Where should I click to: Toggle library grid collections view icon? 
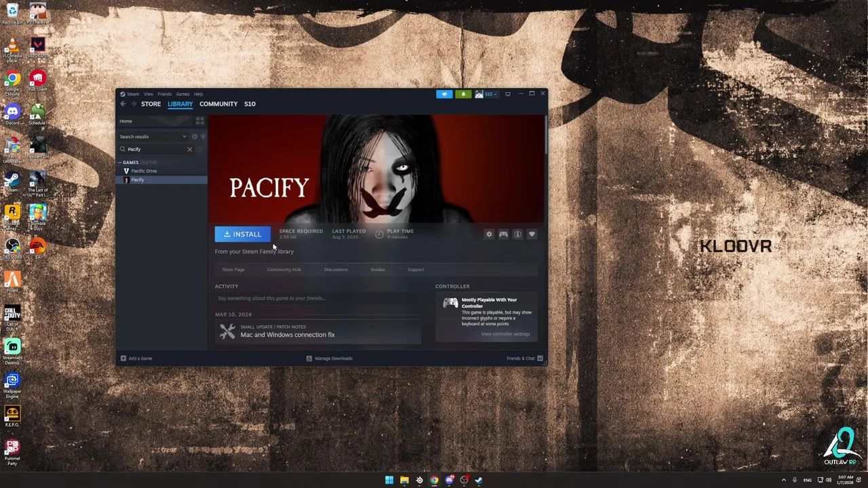[199, 121]
